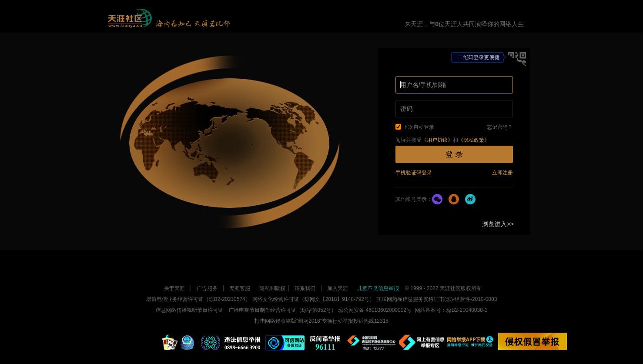Open 儿童不良信息举报 footer link
The width and height of the screenshot is (643, 364).
pyautogui.click(x=378, y=288)
